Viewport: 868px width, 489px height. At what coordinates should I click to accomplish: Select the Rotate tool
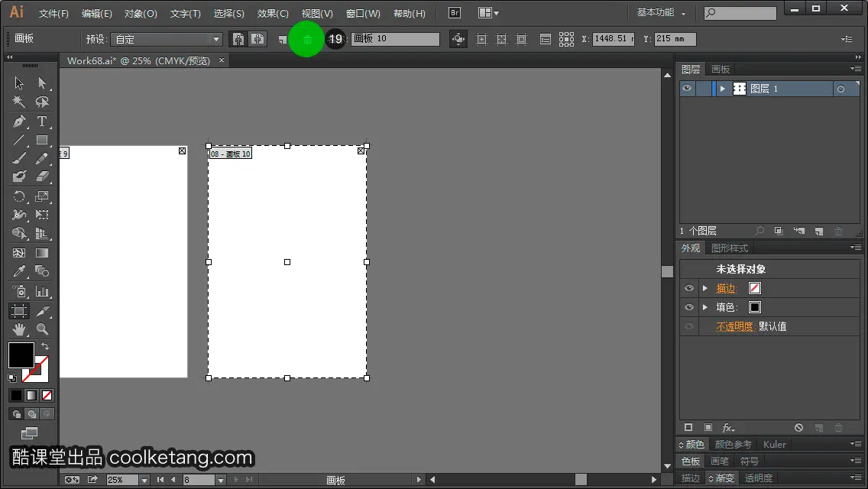[x=19, y=196]
